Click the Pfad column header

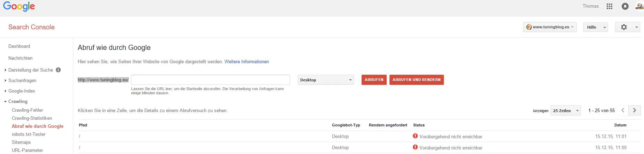(83, 125)
